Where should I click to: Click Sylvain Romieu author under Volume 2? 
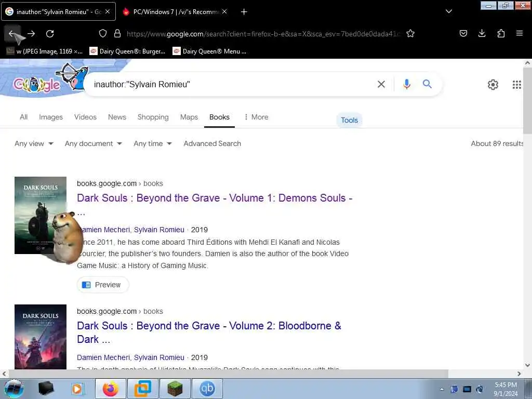(159, 357)
